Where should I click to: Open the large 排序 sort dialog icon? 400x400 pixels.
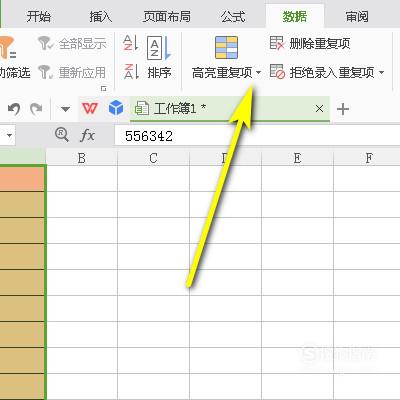click(x=159, y=48)
